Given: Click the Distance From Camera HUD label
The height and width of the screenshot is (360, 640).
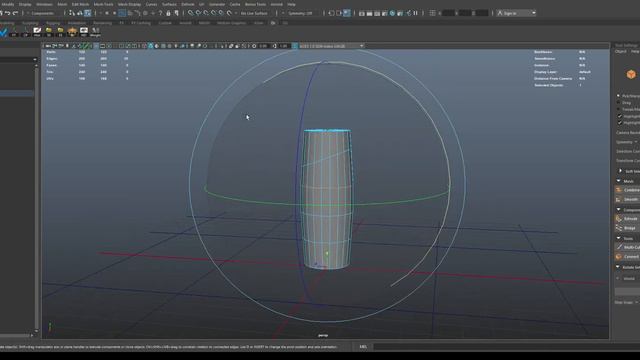Looking at the screenshot, I should tap(553, 78).
